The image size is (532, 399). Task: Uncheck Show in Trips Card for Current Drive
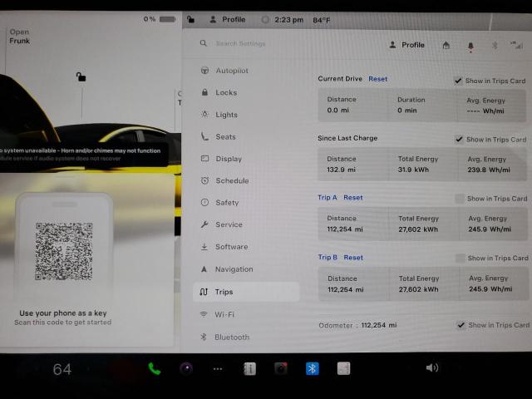tap(458, 81)
